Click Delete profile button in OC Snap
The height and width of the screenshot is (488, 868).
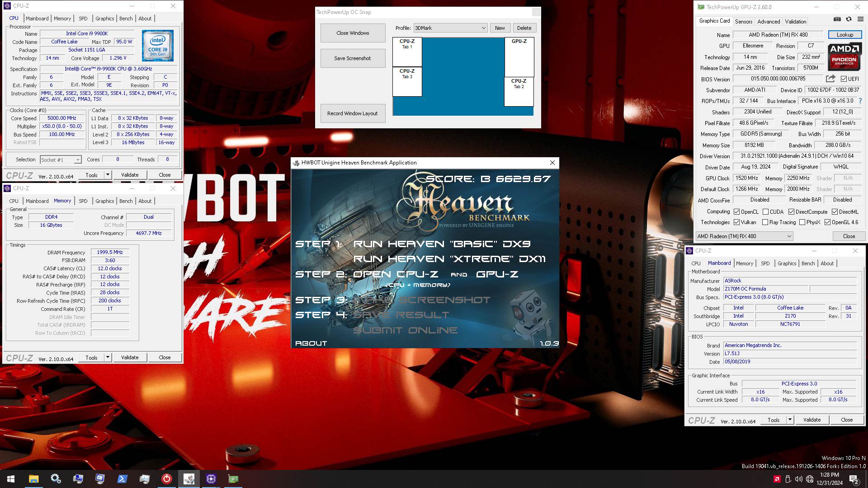coord(524,28)
